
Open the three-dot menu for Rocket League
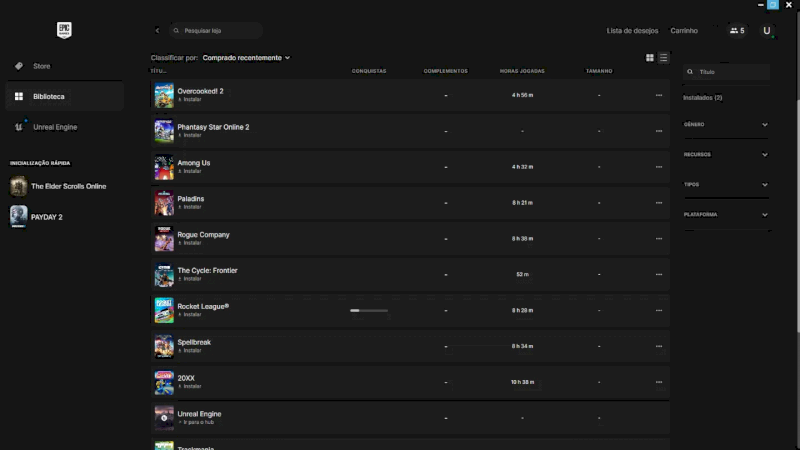click(658, 311)
